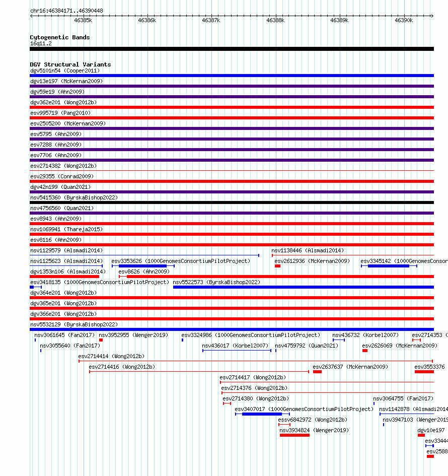The image size is (448, 476).
Task: Click nsv3934824 (Wenger2019) label
Action: point(314,431)
